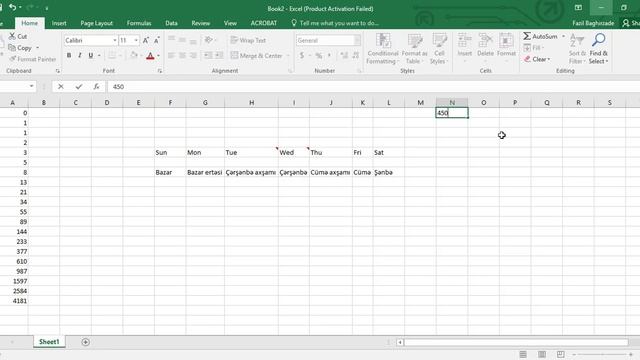Open Sort & Filter menu
Screen dimensions: 640x360
coord(577,49)
